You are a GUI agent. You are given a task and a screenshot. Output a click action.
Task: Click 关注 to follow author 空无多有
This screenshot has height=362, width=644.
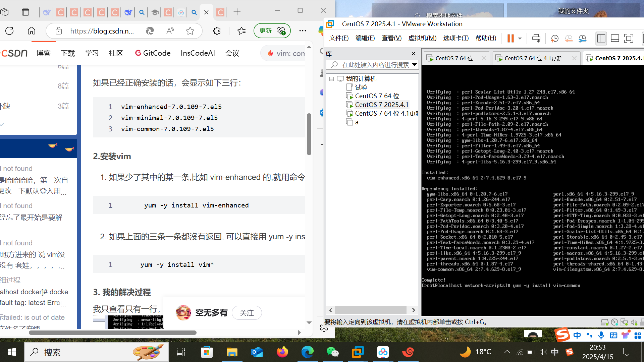247,313
